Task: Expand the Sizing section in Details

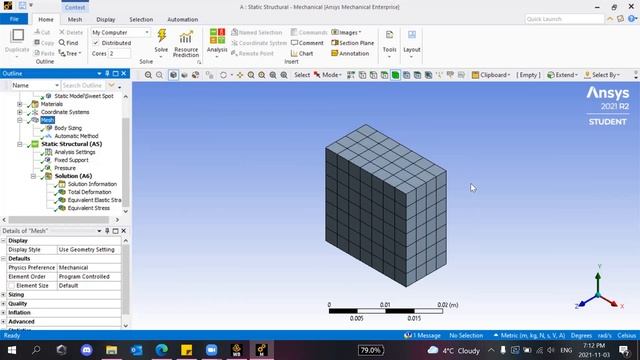Action: point(4,295)
